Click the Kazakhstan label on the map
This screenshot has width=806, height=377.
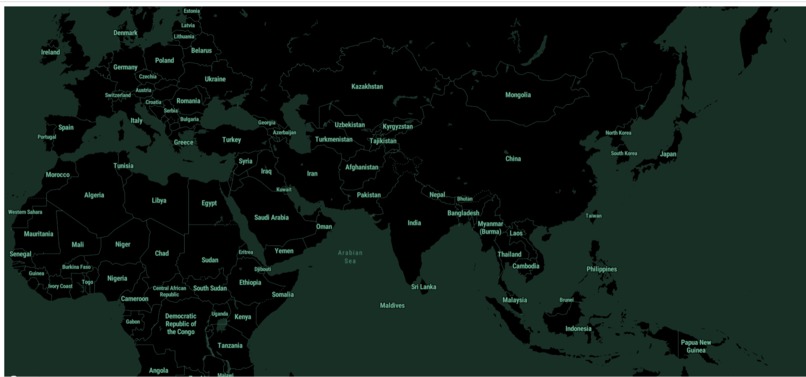tap(367, 86)
